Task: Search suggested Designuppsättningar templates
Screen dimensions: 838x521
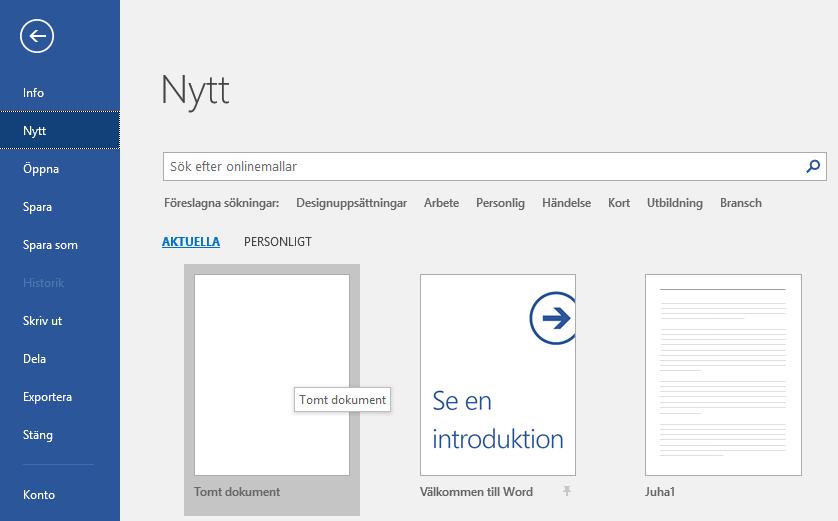Action: pos(351,203)
